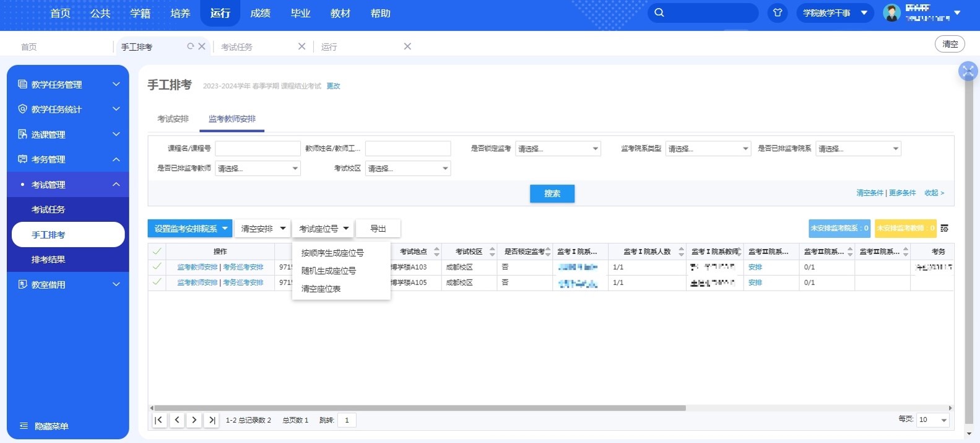Open the 毕业 top menu
The width and height of the screenshot is (980, 443).
(300, 13)
